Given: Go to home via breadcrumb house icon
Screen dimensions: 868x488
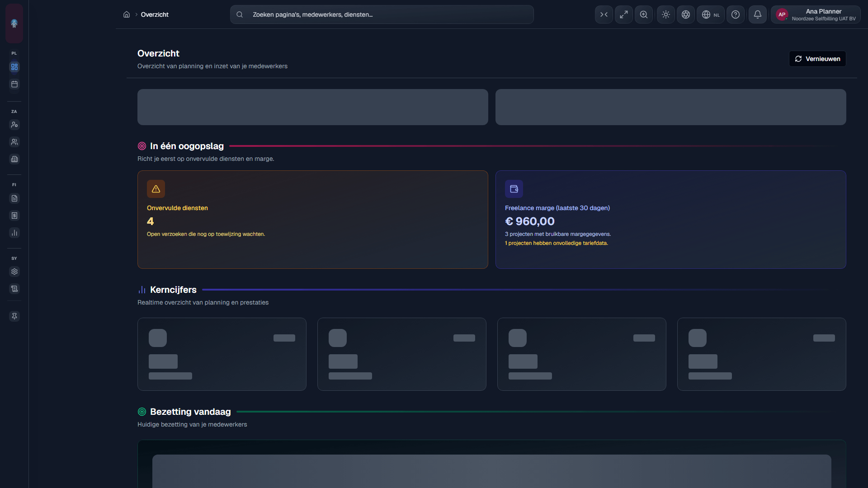Looking at the screenshot, I should click(127, 14).
